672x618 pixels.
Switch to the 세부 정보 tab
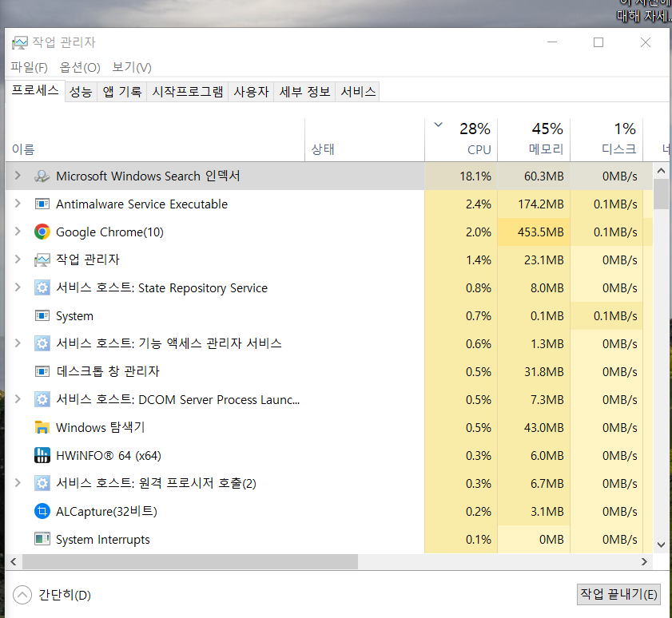click(304, 92)
